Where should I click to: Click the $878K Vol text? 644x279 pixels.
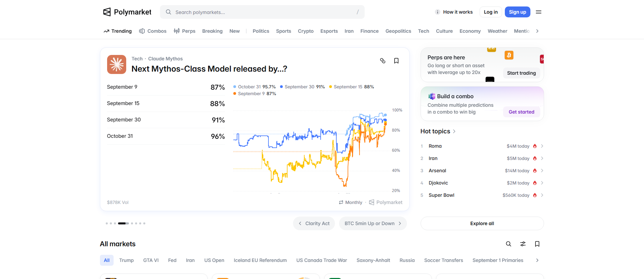[x=118, y=202]
